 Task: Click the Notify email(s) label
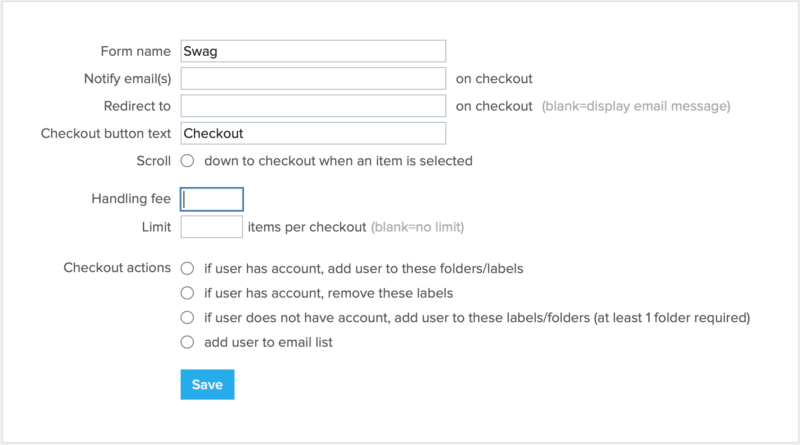pyautogui.click(x=128, y=78)
